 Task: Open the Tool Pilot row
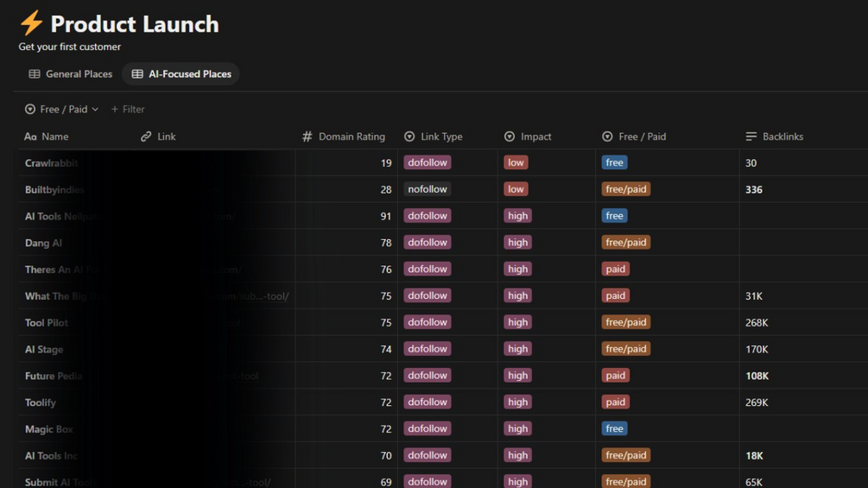pos(47,322)
